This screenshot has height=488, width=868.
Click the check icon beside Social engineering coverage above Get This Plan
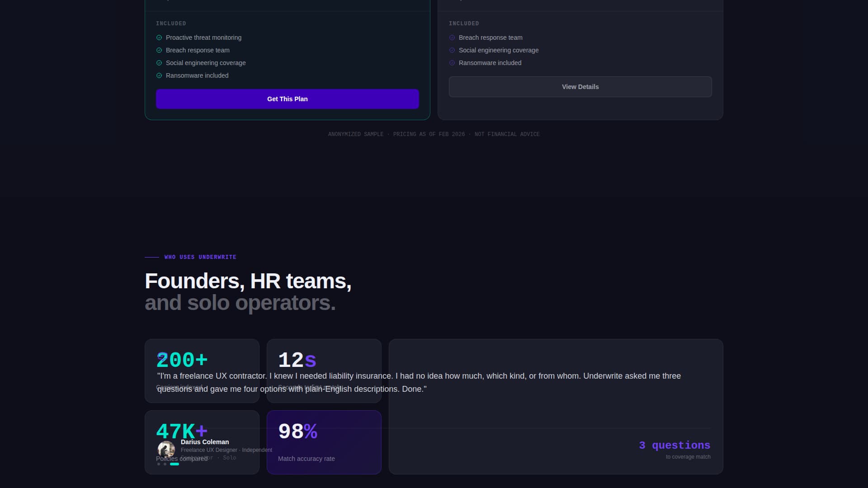click(x=159, y=63)
